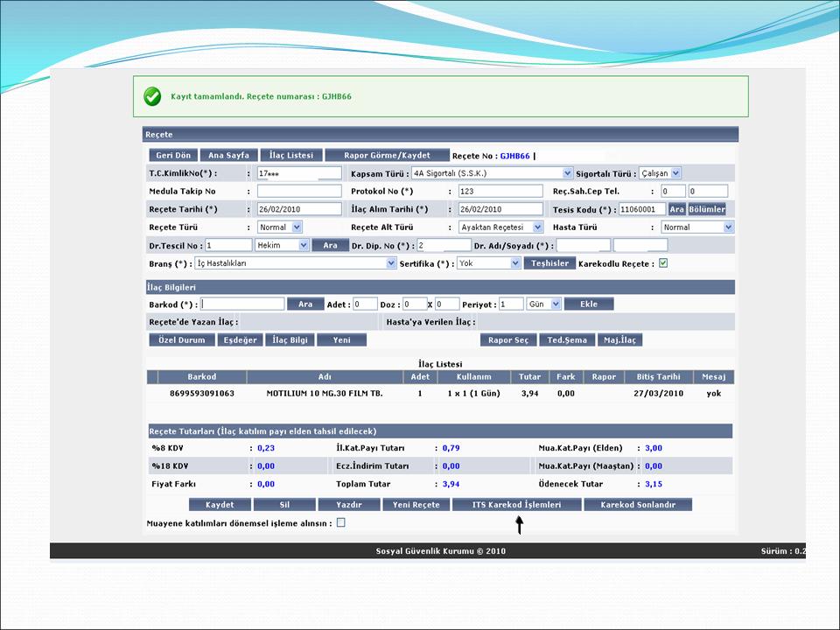Click the green success checkmark icon
This screenshot has width=840, height=630.
point(152,95)
